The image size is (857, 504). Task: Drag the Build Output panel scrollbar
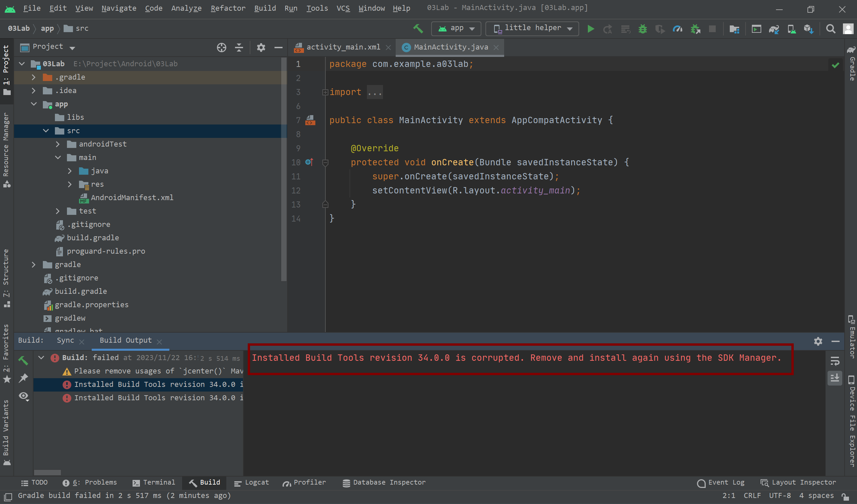(x=48, y=472)
